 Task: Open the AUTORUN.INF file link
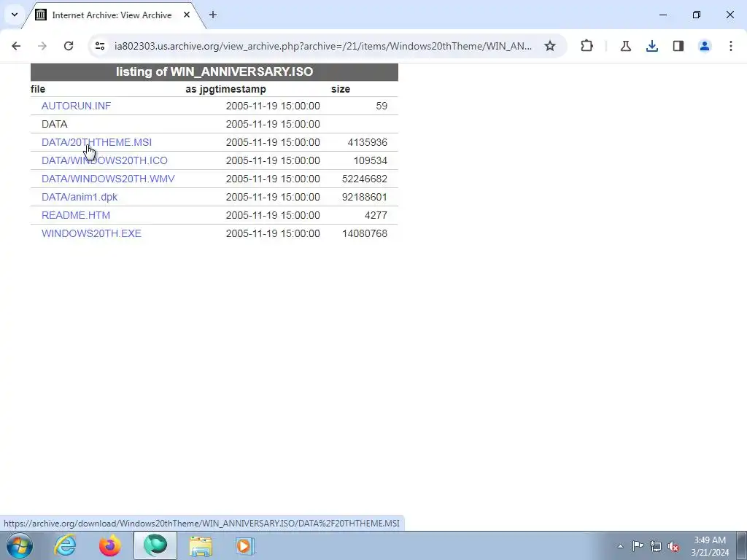[76, 106]
